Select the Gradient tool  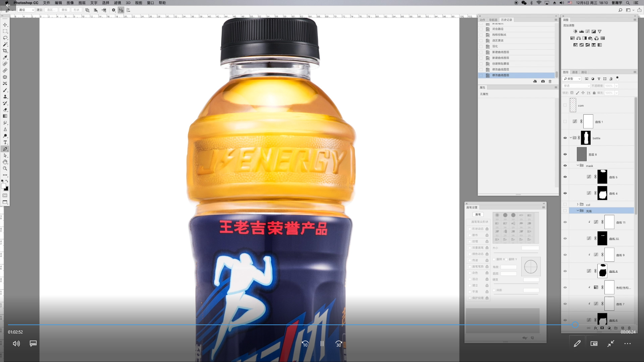(5, 116)
